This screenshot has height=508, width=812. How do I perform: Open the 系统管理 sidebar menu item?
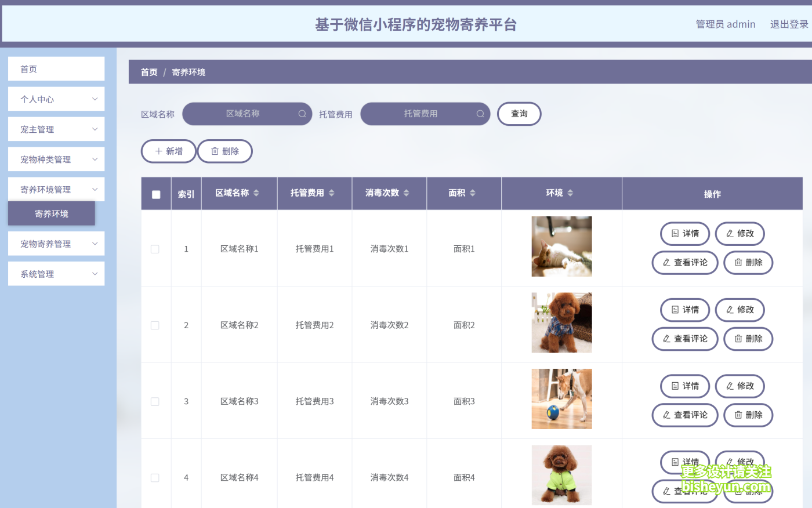[56, 273]
